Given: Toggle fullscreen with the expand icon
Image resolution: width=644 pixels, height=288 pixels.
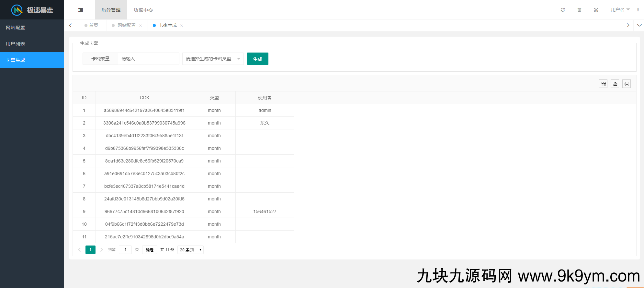Looking at the screenshot, I should point(596,10).
